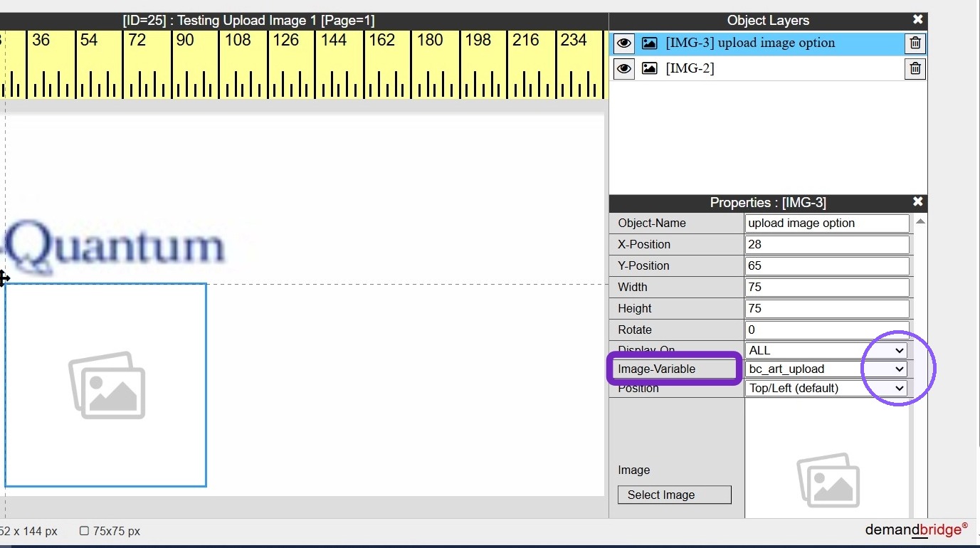This screenshot has width=980, height=548.
Task: Open the Display On dropdown set to ALL
Action: click(x=827, y=350)
